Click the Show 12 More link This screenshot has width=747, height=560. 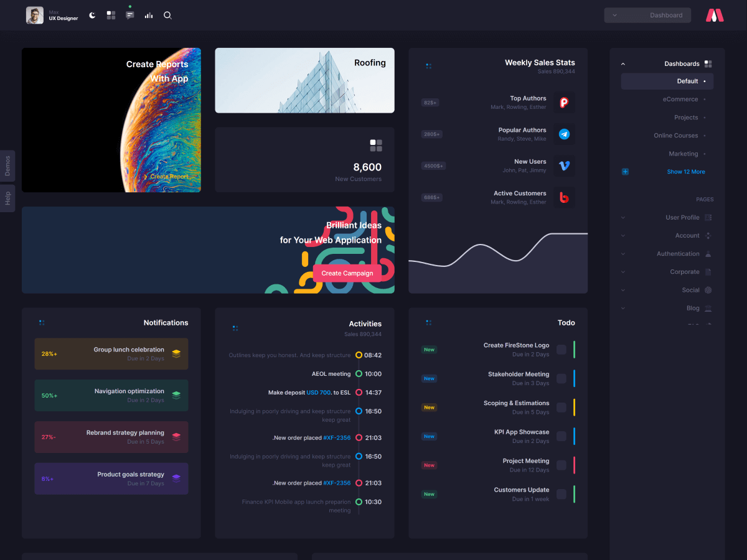coord(686,172)
